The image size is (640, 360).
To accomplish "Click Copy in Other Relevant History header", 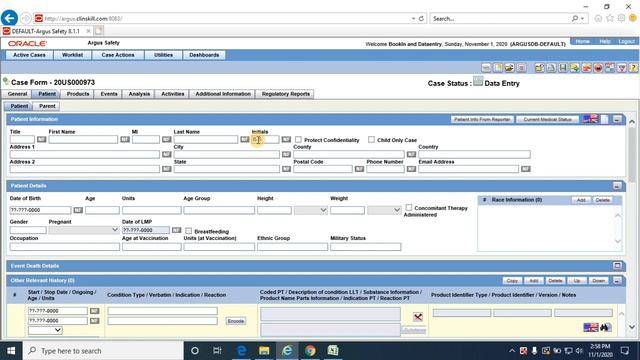I will click(512, 280).
